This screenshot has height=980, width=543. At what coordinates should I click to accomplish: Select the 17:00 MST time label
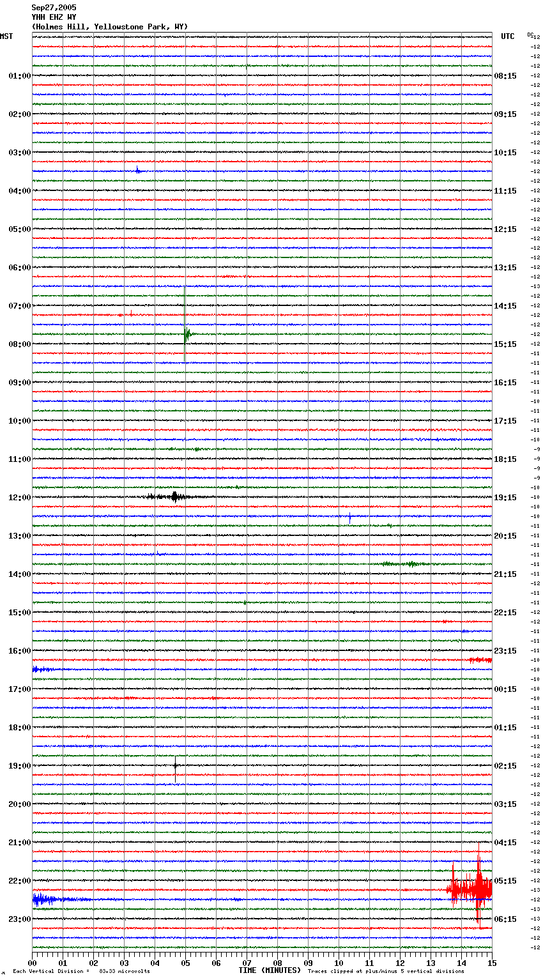[20, 689]
